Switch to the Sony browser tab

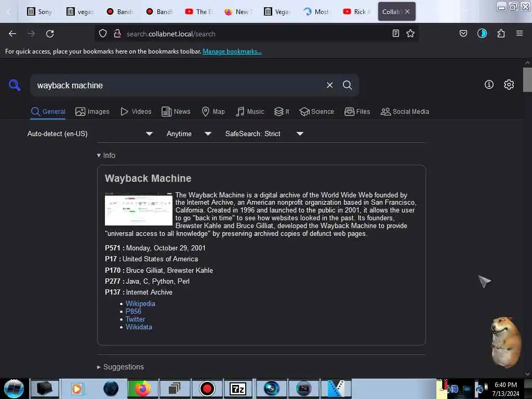click(x=40, y=11)
